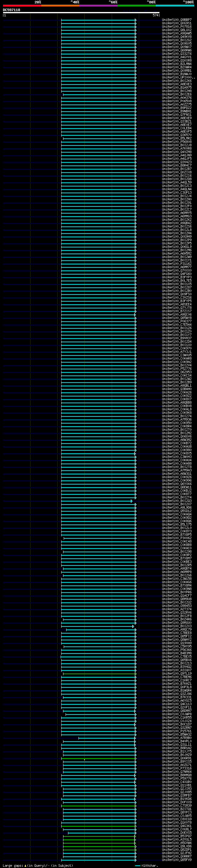
Task: Open hit UniRef100_Q8LUX2
Action: tap(177, 30)
